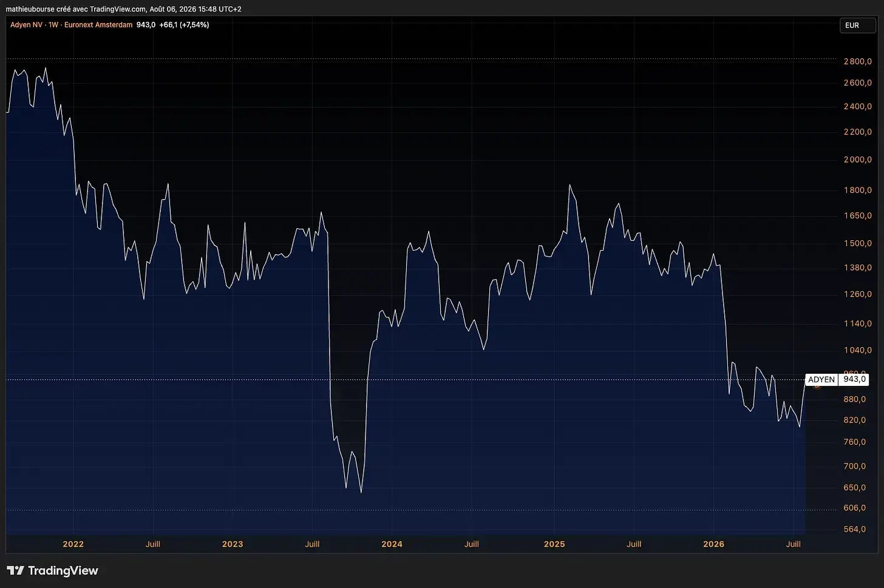
Task: Click the 1 650,0 price scale label
Action: 858,215
